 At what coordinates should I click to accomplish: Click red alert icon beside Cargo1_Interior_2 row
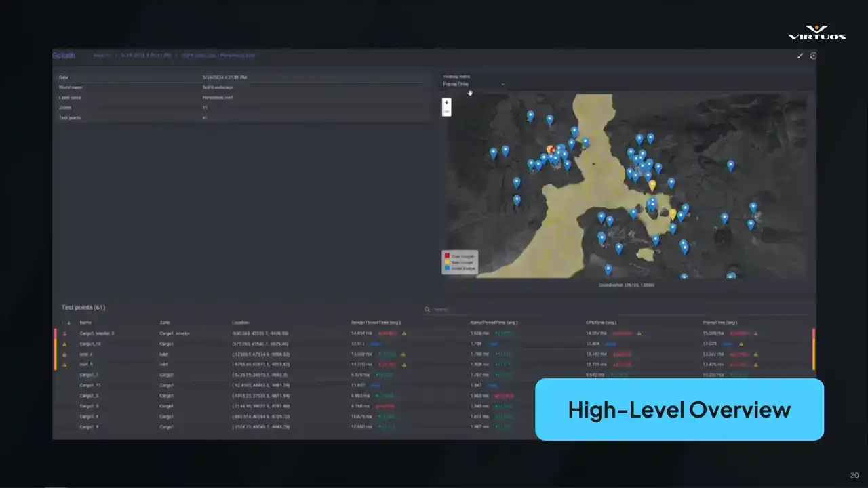(65, 333)
